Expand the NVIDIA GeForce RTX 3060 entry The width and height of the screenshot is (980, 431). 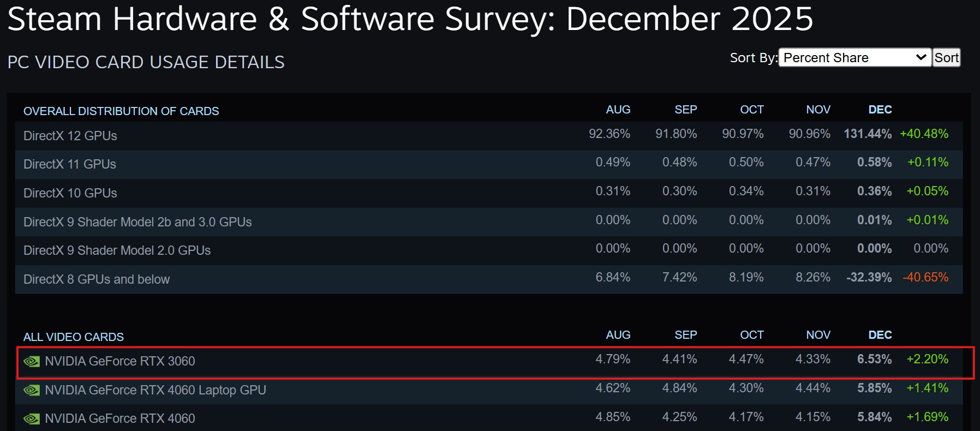(121, 361)
